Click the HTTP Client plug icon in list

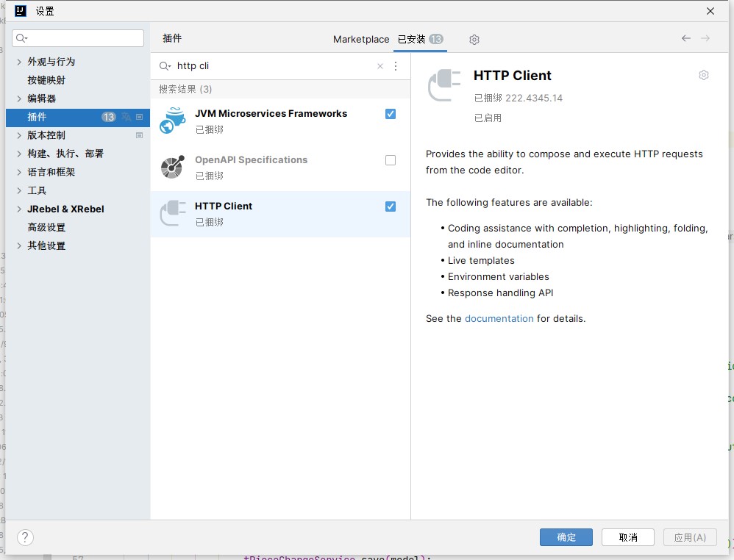coord(173,213)
